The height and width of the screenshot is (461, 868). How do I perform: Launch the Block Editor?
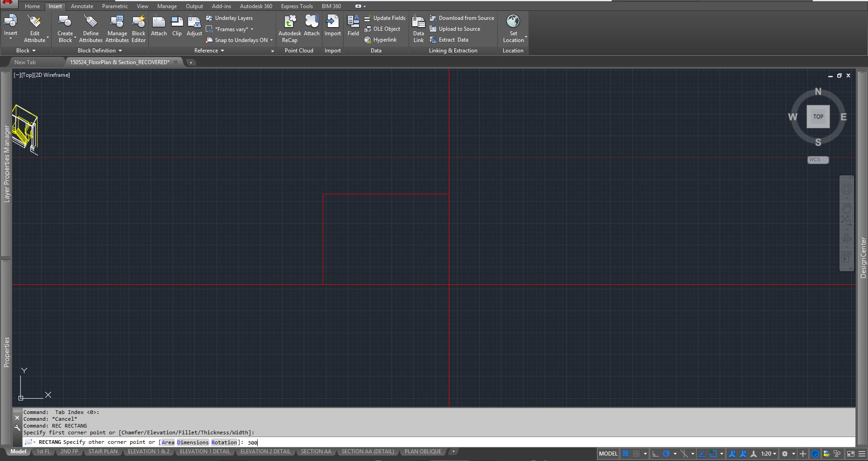point(138,27)
